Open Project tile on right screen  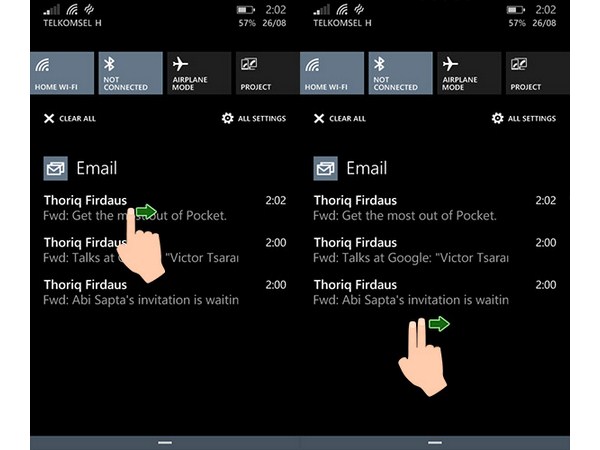click(535, 73)
